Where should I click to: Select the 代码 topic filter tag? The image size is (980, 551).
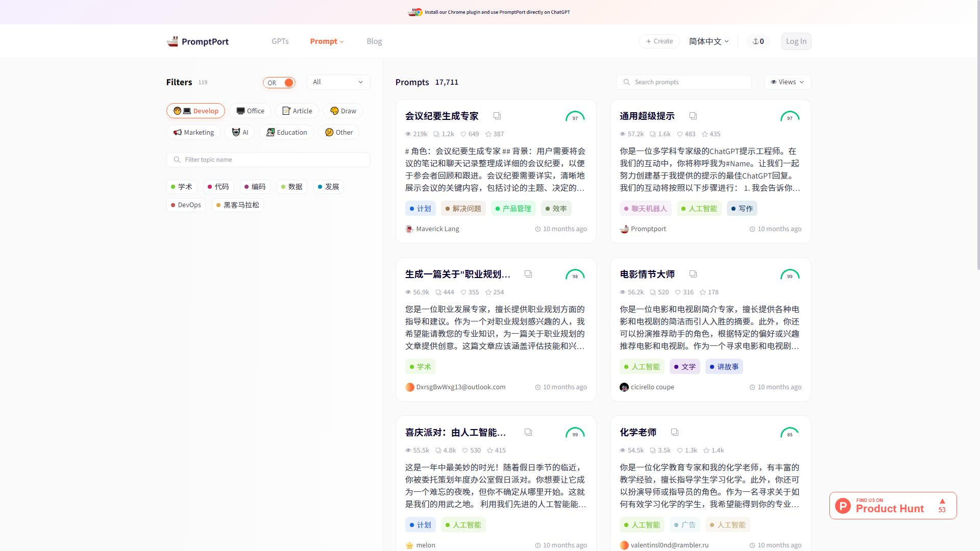point(218,187)
